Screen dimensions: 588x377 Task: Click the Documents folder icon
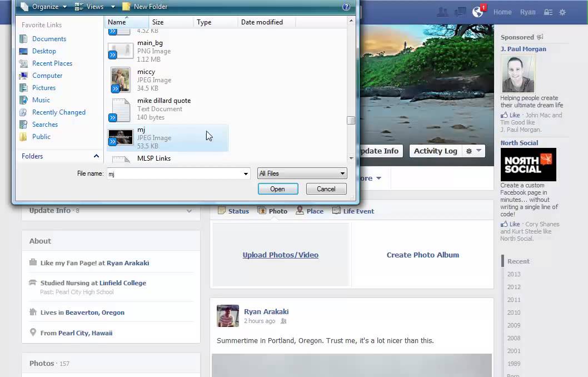(x=23, y=38)
